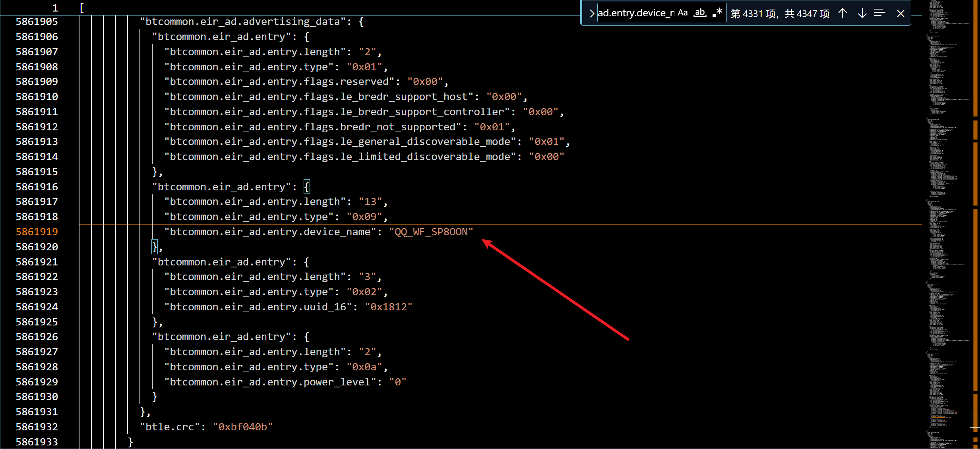Close the find widget

(901, 14)
